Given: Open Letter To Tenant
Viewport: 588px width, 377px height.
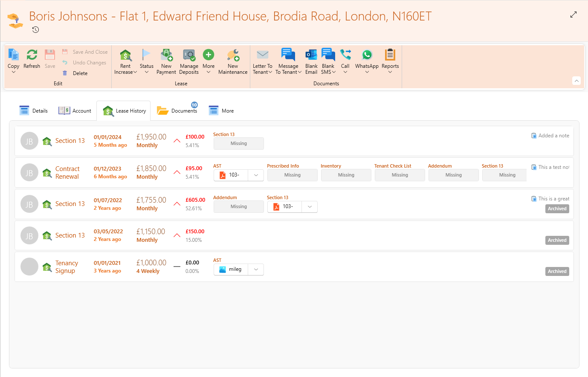Looking at the screenshot, I should [x=263, y=61].
